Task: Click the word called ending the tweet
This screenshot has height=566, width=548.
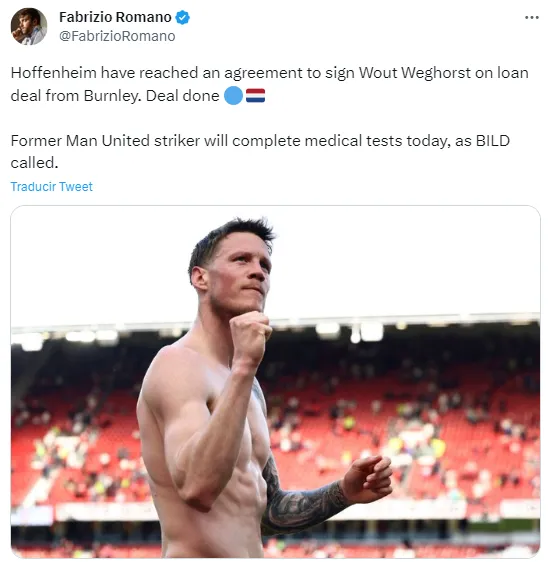Action: (32, 163)
